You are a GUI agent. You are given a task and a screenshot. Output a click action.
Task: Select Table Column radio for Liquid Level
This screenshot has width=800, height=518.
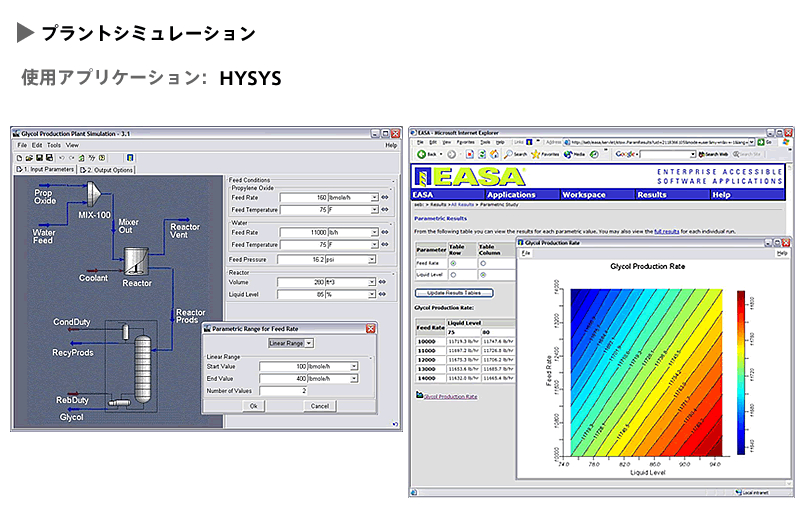coord(483,275)
